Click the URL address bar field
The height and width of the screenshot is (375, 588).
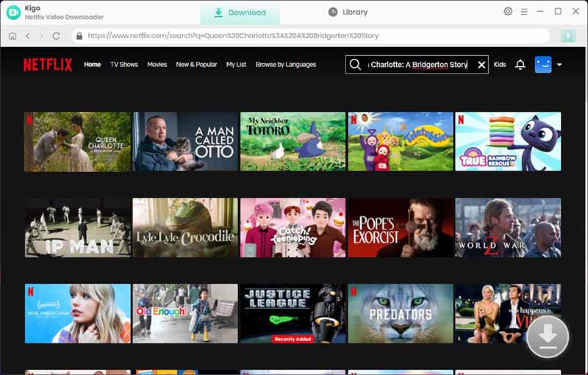[x=310, y=35]
